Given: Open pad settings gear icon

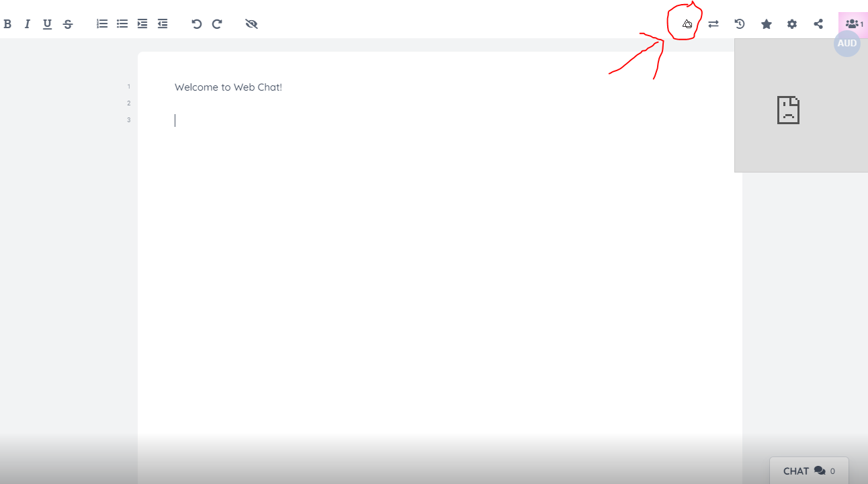Looking at the screenshot, I should pos(792,23).
